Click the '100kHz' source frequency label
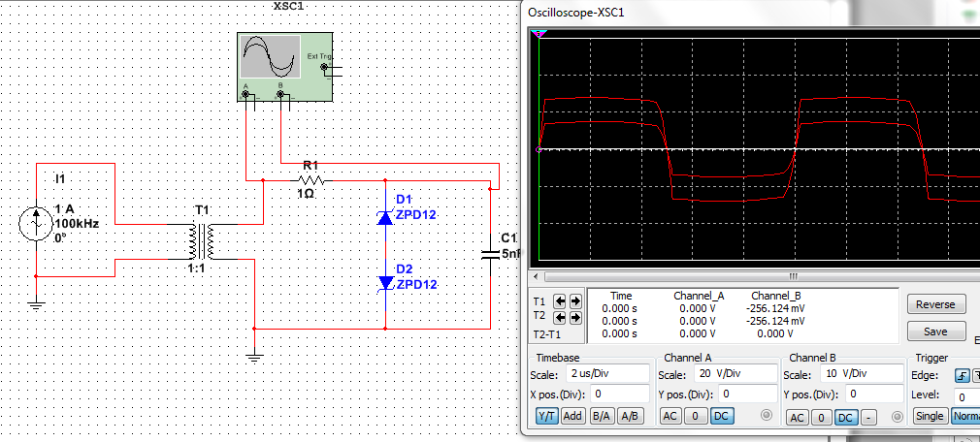The image size is (980, 442). 78,224
